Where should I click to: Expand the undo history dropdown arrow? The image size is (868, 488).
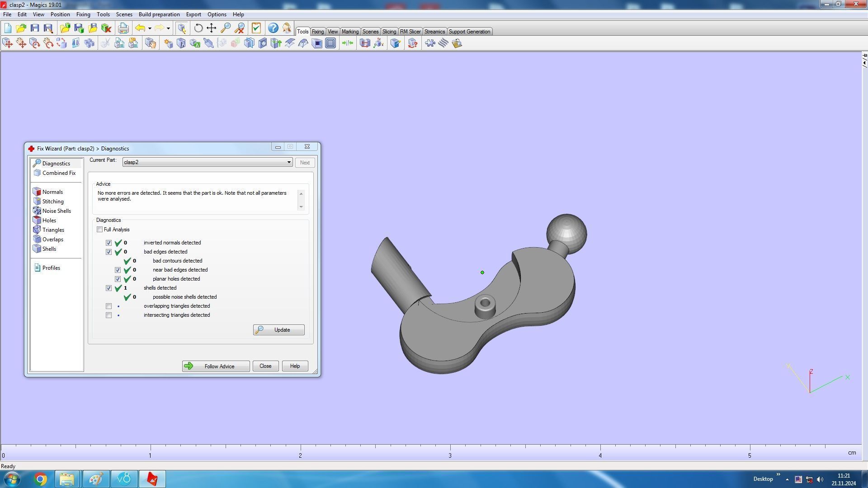pos(150,28)
